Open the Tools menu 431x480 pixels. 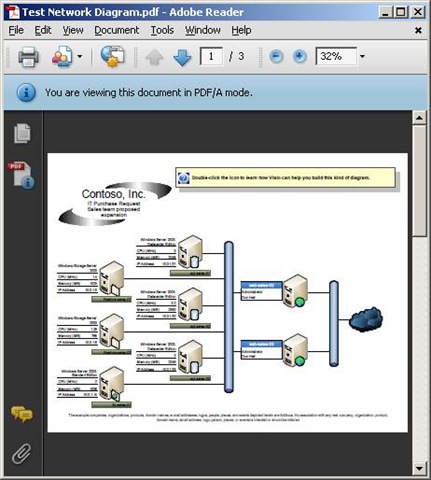pos(162,30)
